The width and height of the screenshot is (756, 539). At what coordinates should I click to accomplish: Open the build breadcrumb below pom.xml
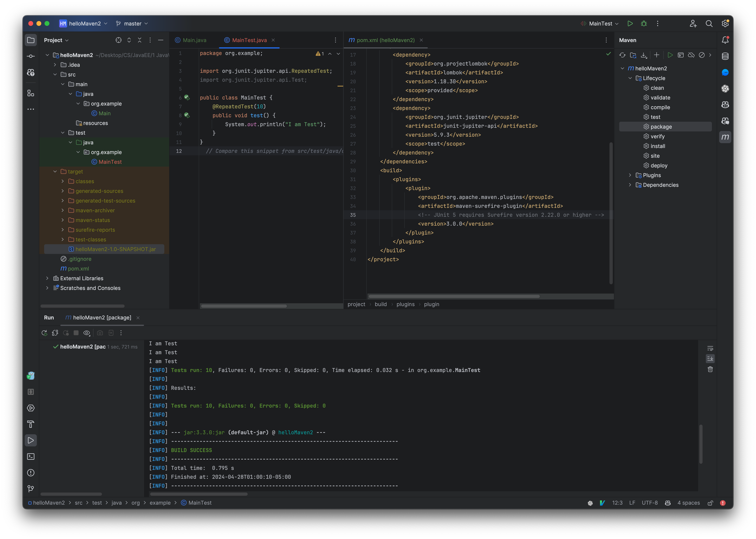(381, 304)
